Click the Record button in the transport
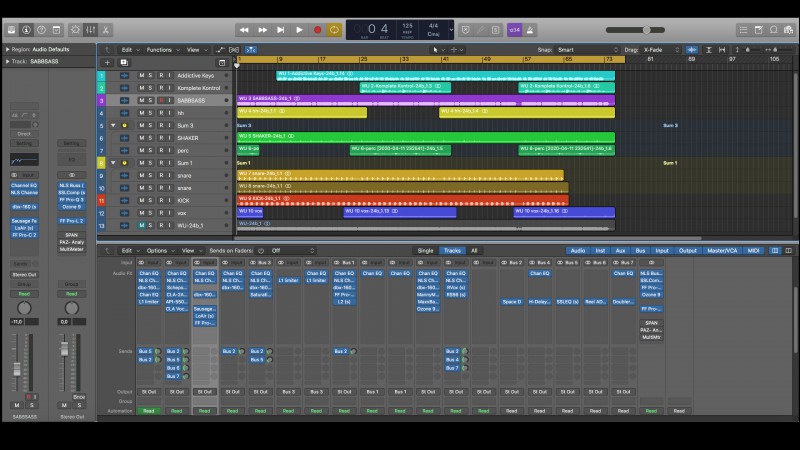 pos(318,30)
